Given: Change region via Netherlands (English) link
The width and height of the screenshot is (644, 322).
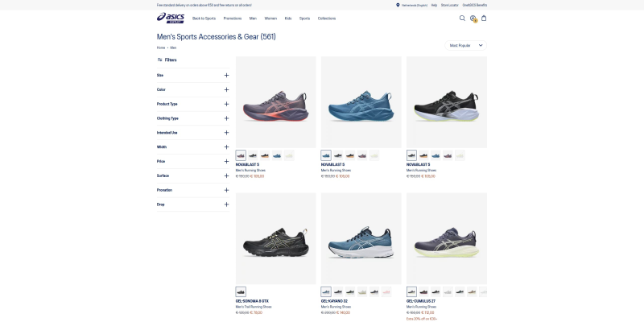Looking at the screenshot, I should [415, 5].
